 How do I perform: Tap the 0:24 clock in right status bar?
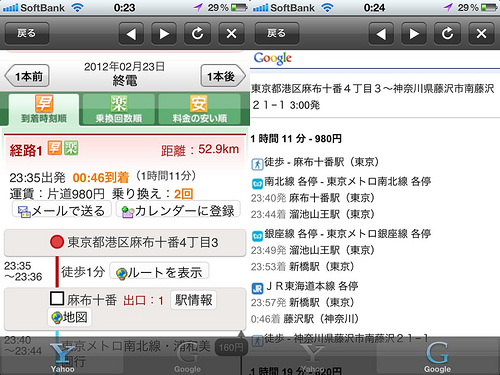(x=374, y=7)
